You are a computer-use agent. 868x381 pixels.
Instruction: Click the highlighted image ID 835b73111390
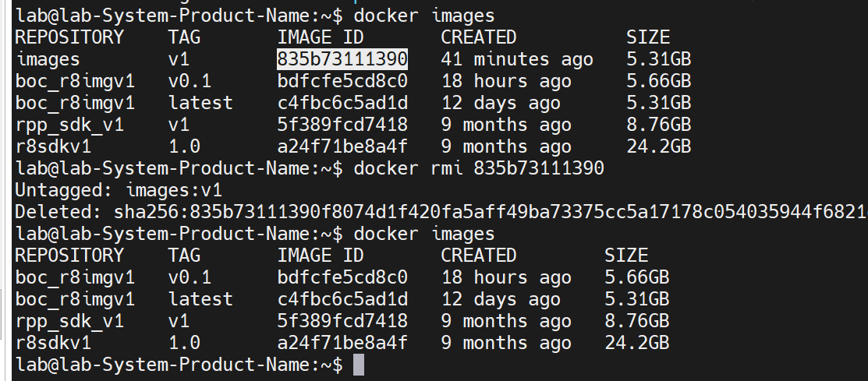click(x=342, y=59)
